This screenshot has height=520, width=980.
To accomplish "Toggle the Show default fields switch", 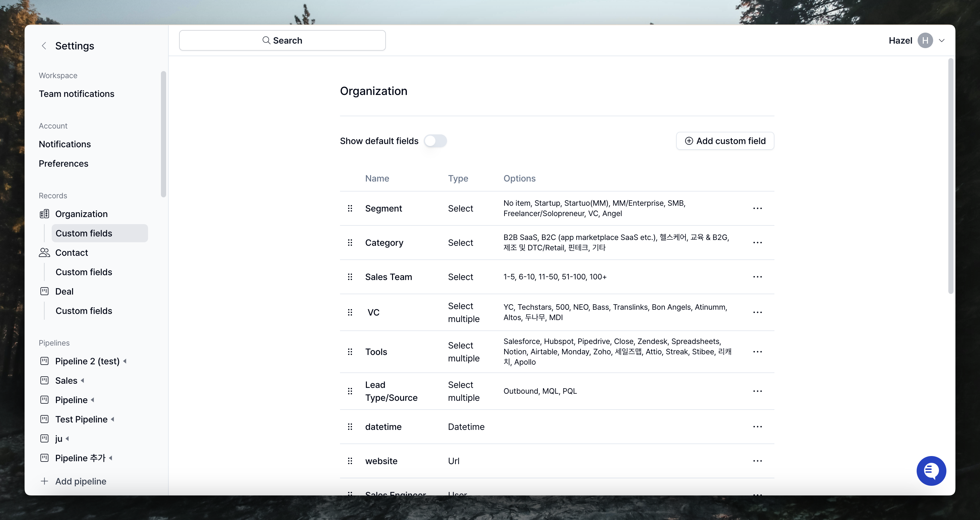I will coord(435,141).
